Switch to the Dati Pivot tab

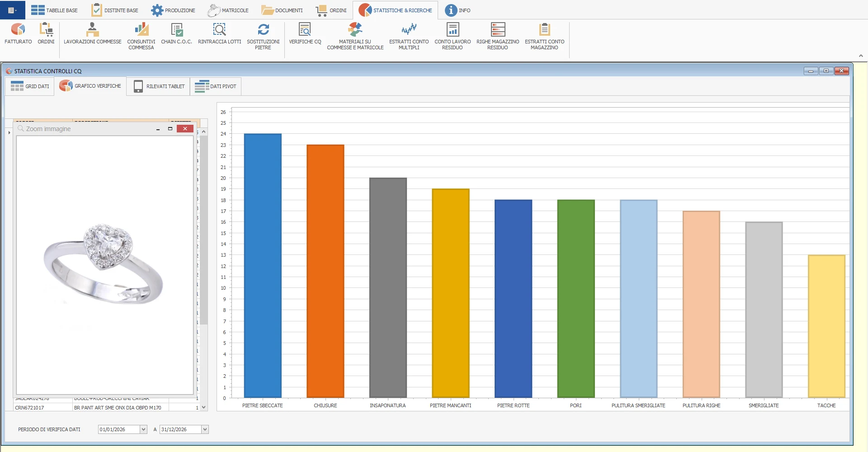tap(216, 86)
